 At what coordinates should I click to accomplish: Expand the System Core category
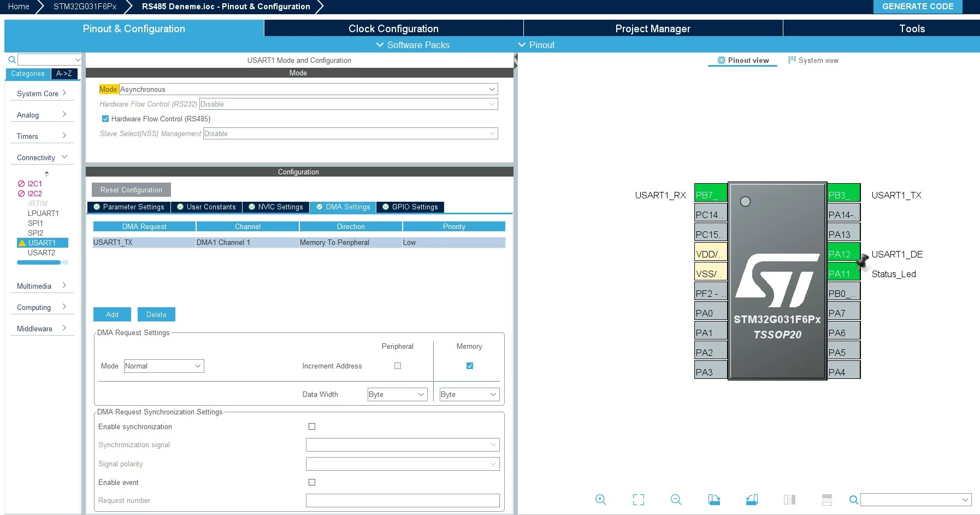(42, 93)
